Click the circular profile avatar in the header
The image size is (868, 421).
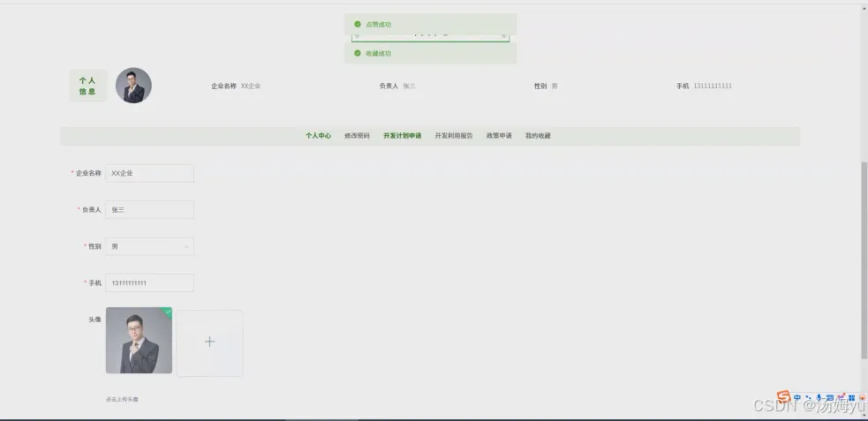pyautogui.click(x=133, y=86)
